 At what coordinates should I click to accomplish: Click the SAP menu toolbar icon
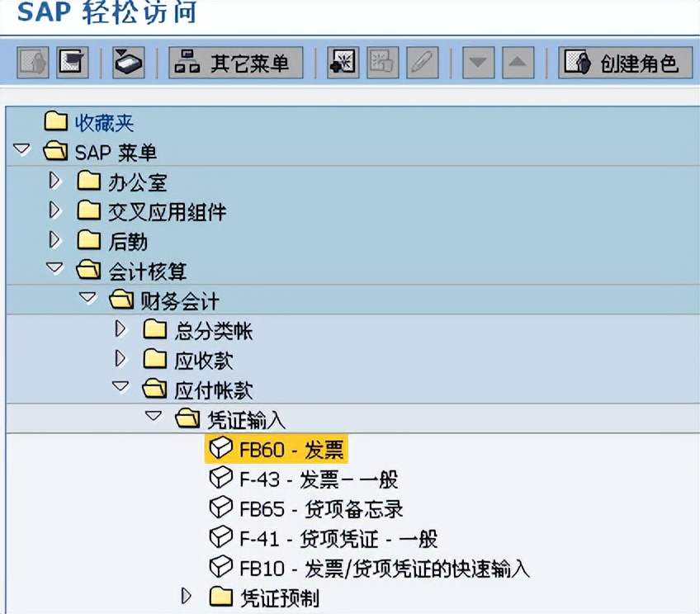point(71,63)
